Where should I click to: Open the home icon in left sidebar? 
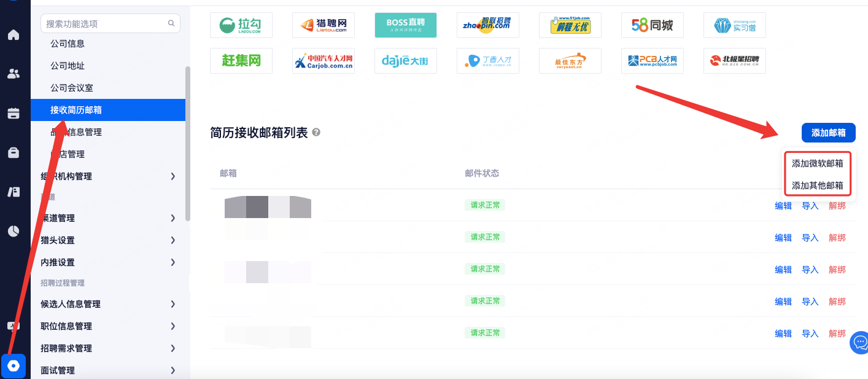[x=13, y=34]
